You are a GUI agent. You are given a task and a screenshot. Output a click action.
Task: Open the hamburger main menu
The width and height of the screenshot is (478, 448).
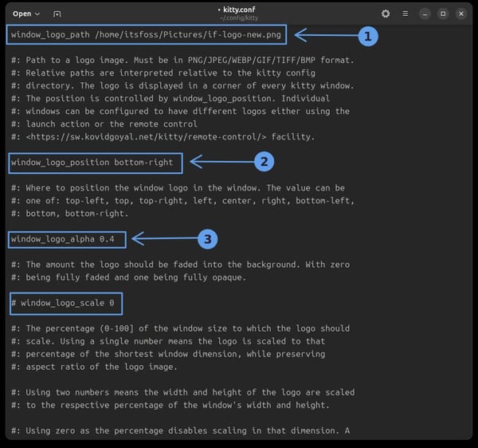(406, 14)
